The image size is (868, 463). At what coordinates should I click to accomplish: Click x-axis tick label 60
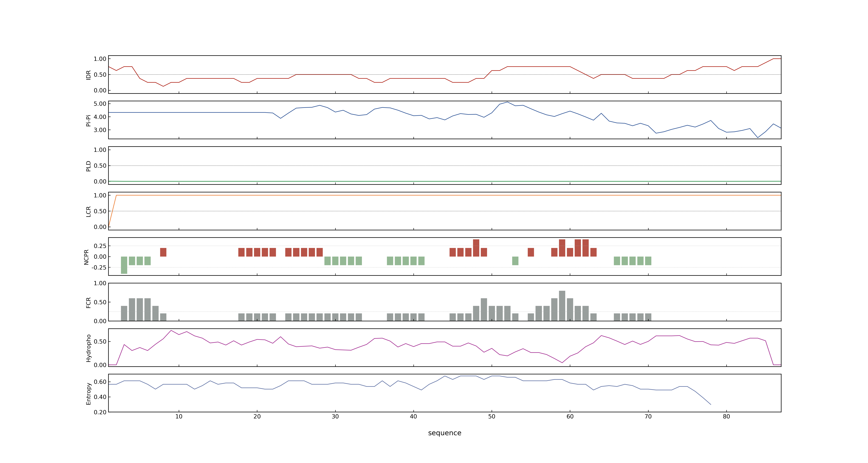[x=570, y=416]
